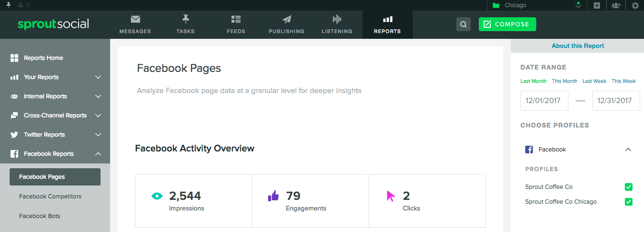
Task: Open Facebook Bots report
Action: (x=40, y=216)
